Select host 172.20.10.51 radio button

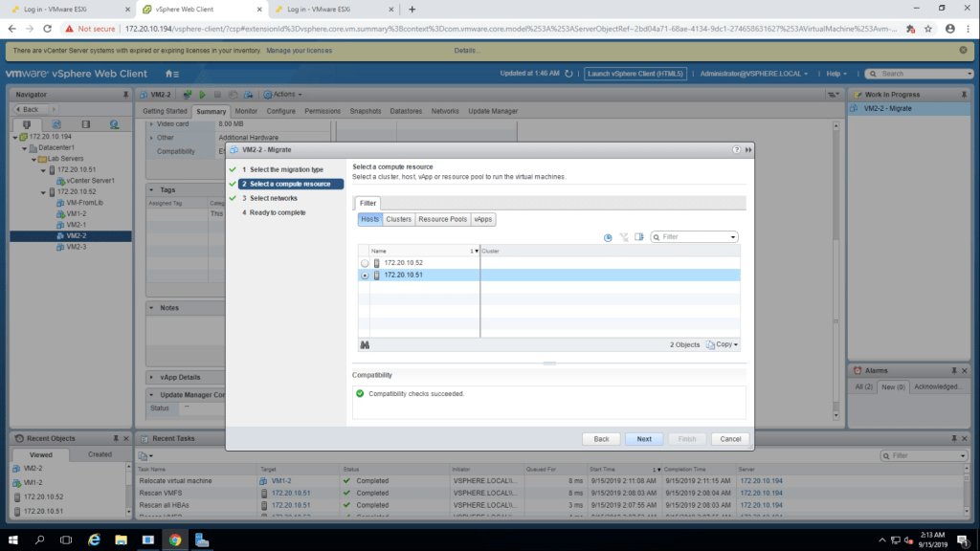click(365, 275)
